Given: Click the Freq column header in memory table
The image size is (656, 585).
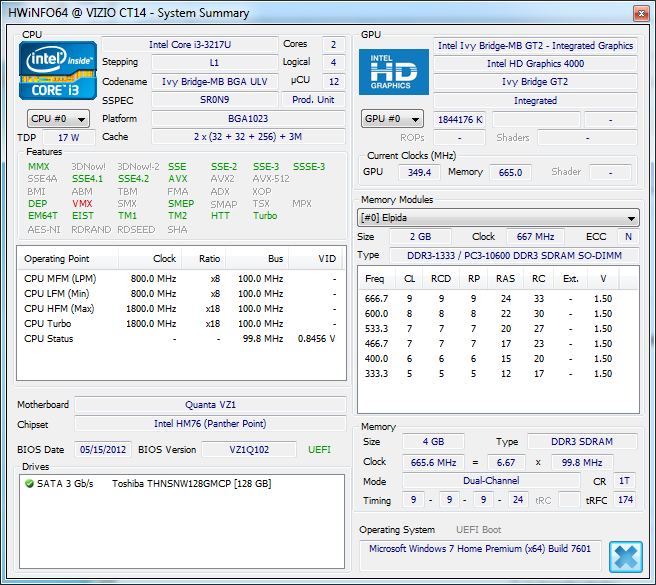Looking at the screenshot, I should pos(375,279).
